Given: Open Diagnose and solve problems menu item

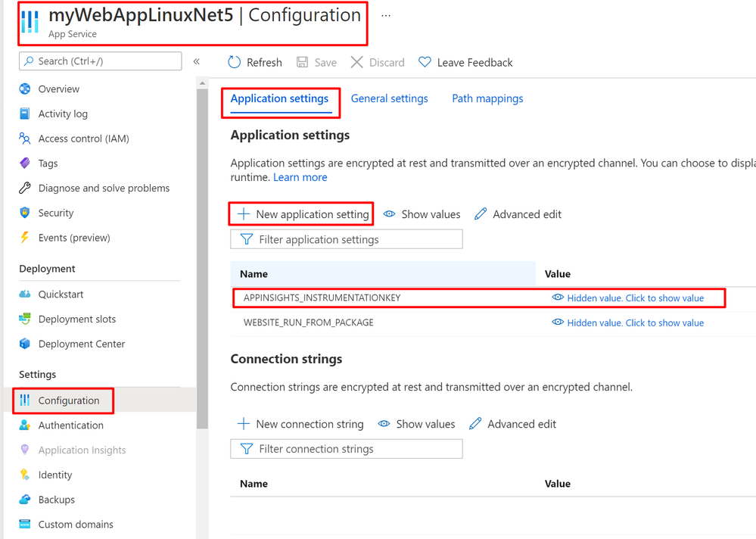Looking at the screenshot, I should 104,188.
